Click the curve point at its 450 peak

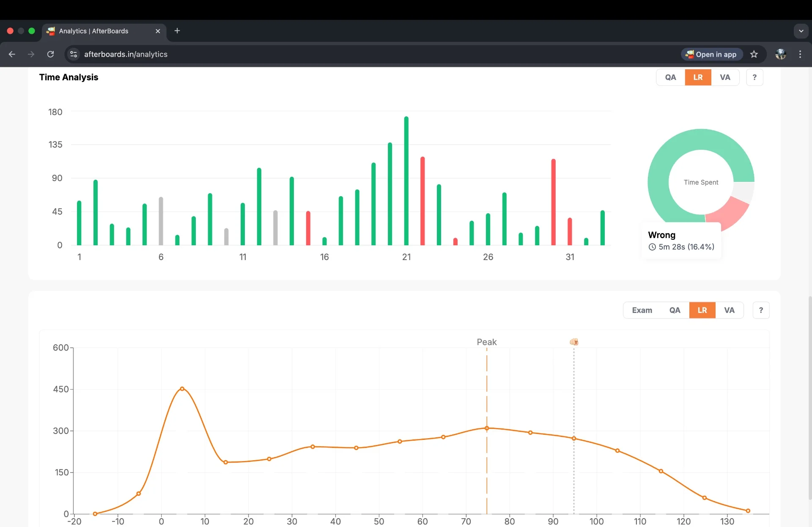(x=182, y=389)
